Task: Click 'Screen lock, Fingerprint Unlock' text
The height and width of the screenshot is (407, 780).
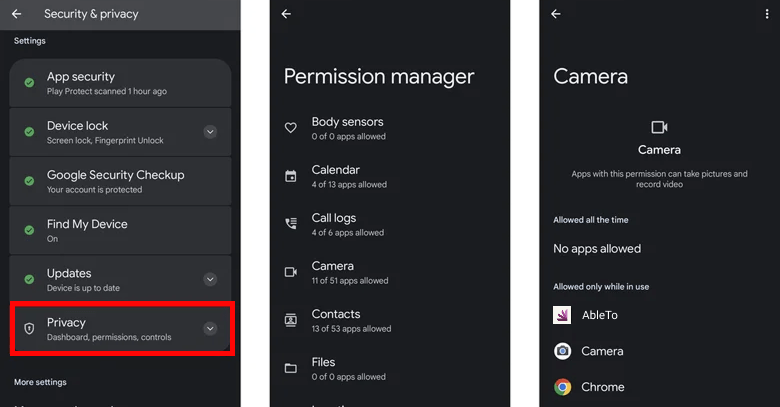Action: click(x=105, y=140)
